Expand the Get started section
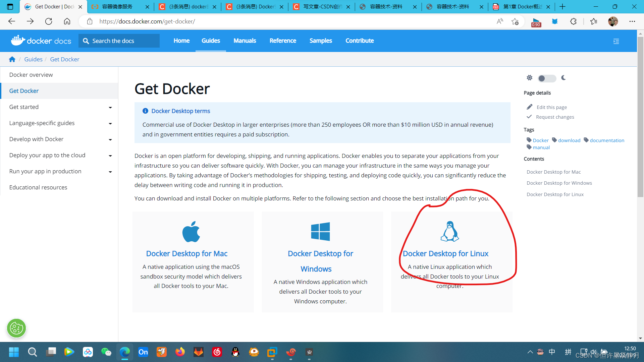The width and height of the screenshot is (644, 362). (110, 108)
